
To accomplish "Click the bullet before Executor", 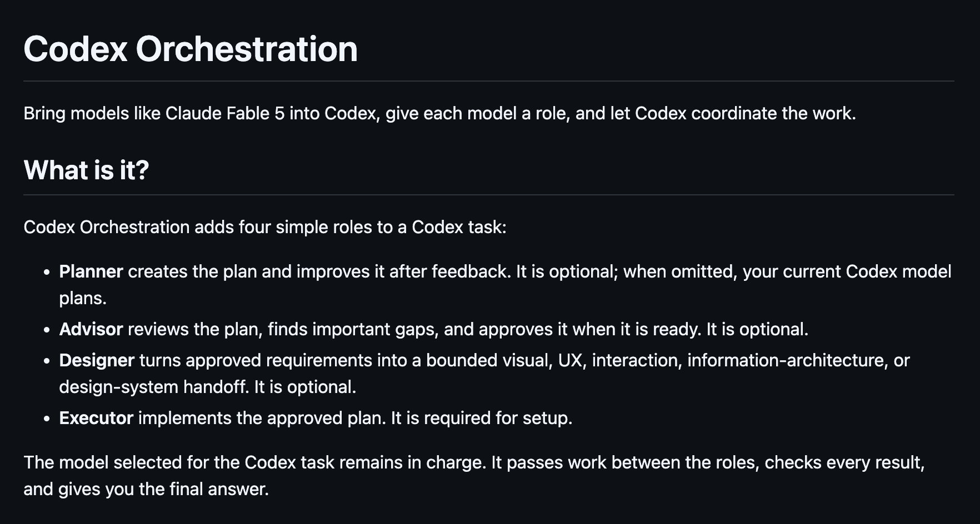I will point(47,419).
